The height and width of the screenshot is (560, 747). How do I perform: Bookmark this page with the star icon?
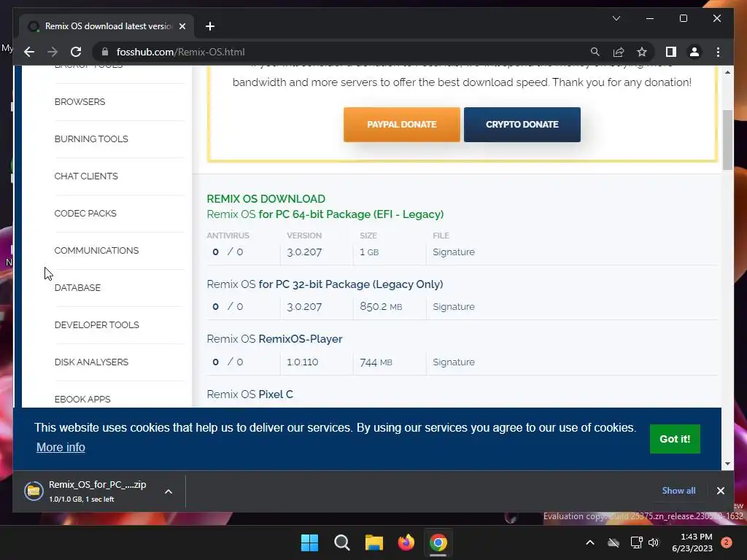tap(642, 52)
